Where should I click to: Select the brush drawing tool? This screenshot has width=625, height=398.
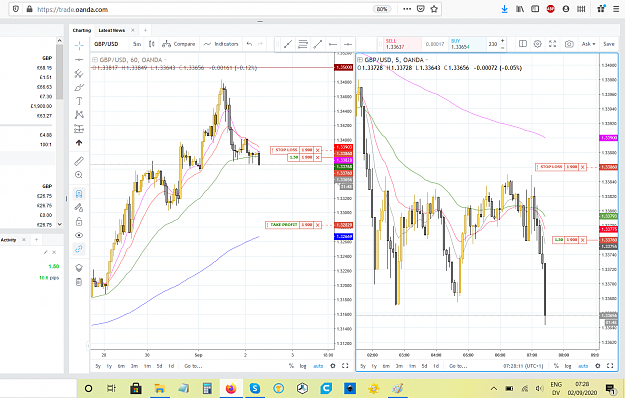point(79,87)
